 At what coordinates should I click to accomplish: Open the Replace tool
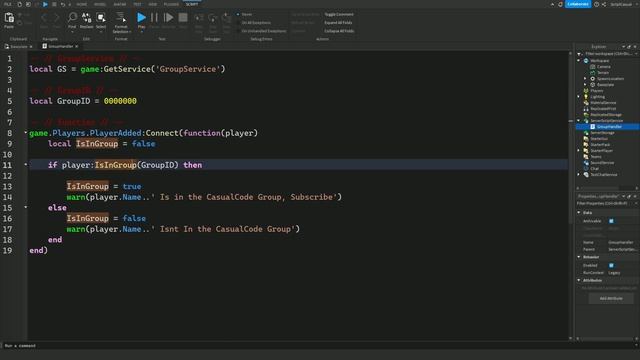point(87,20)
